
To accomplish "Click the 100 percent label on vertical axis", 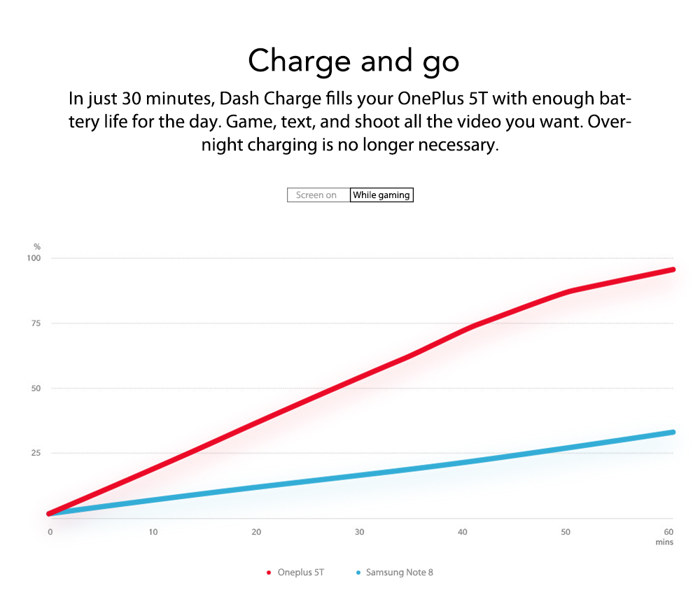I will pyautogui.click(x=34, y=258).
